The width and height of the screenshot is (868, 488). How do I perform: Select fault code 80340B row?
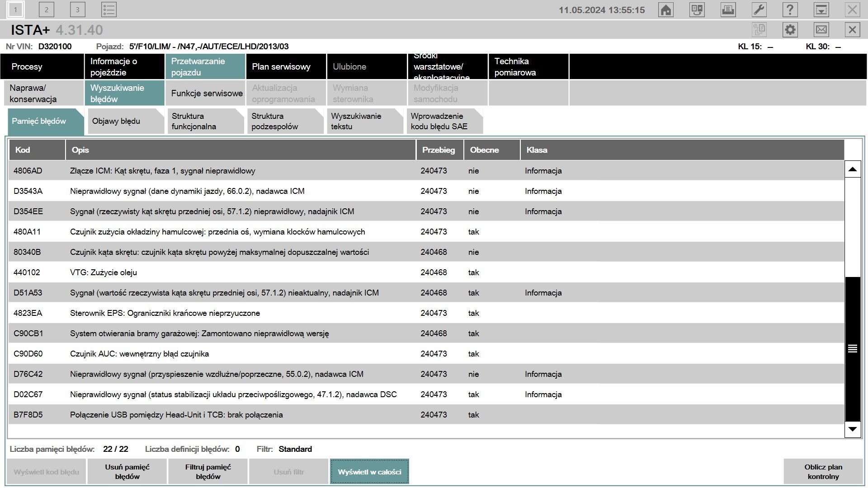(x=426, y=252)
